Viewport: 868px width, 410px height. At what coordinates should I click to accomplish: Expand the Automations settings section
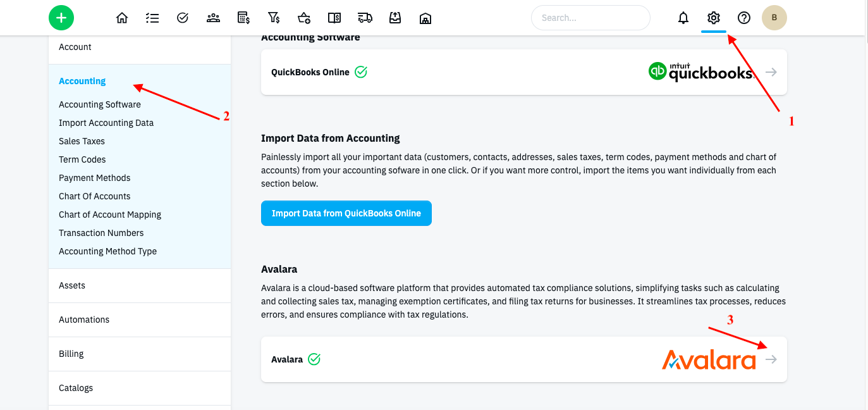pos(140,320)
